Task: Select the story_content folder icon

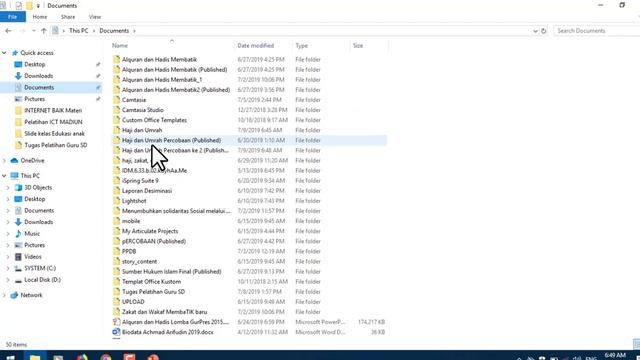Action: coord(116,262)
